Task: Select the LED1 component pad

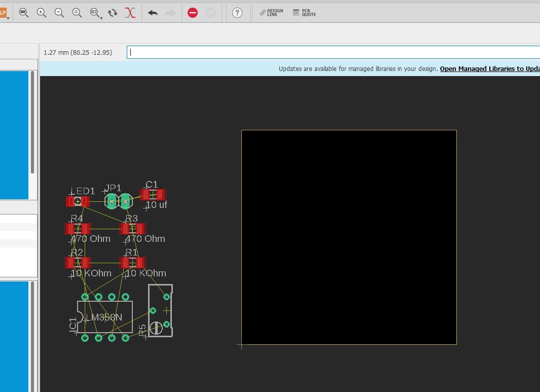Action: coord(78,202)
